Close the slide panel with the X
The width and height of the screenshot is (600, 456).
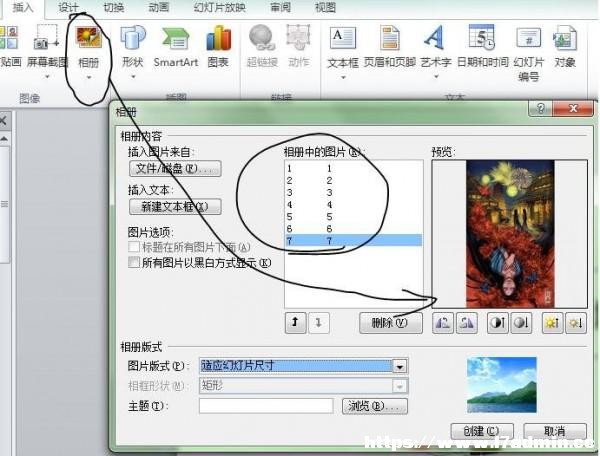(x=3, y=122)
